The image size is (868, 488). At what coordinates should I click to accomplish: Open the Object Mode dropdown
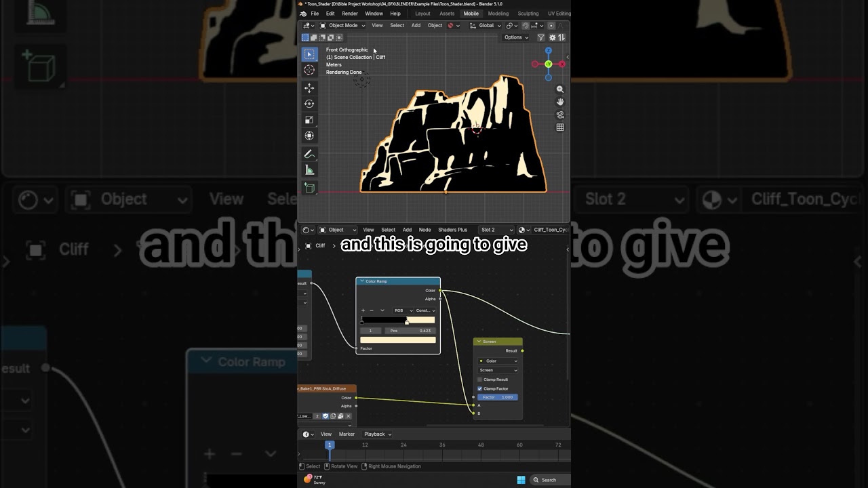tap(342, 26)
